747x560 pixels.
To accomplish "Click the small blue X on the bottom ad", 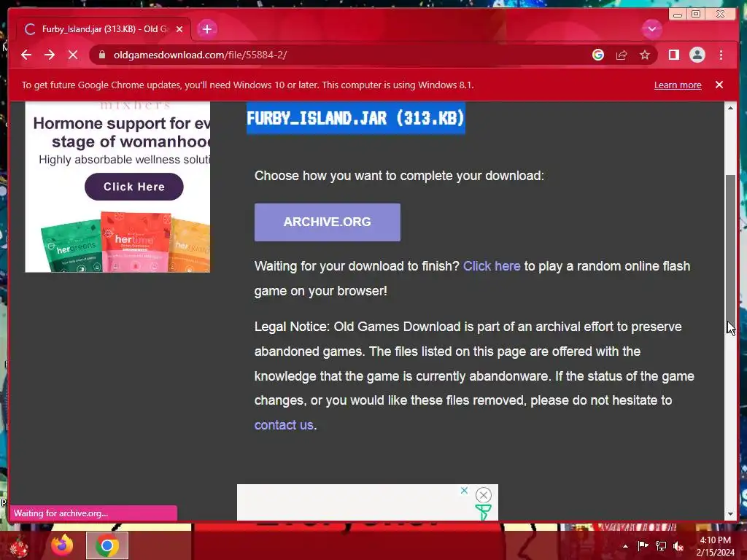I will pos(464,490).
